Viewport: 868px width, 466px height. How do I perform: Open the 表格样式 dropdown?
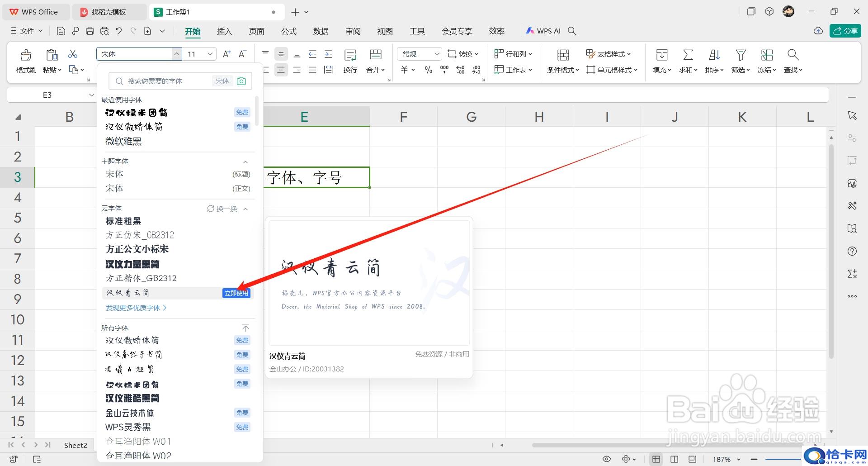coord(609,54)
